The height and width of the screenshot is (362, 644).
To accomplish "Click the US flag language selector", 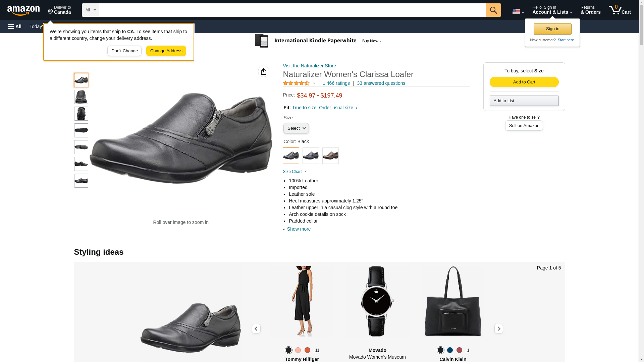I will pyautogui.click(x=518, y=11).
